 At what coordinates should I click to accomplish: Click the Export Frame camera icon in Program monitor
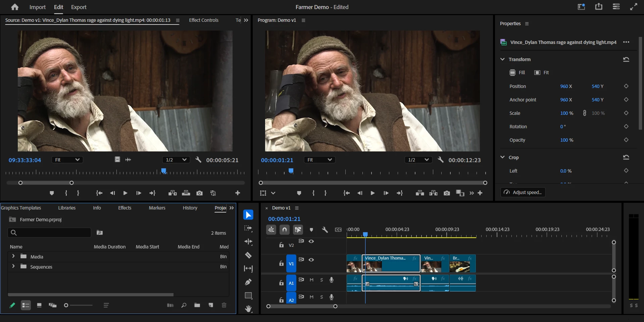447,193
